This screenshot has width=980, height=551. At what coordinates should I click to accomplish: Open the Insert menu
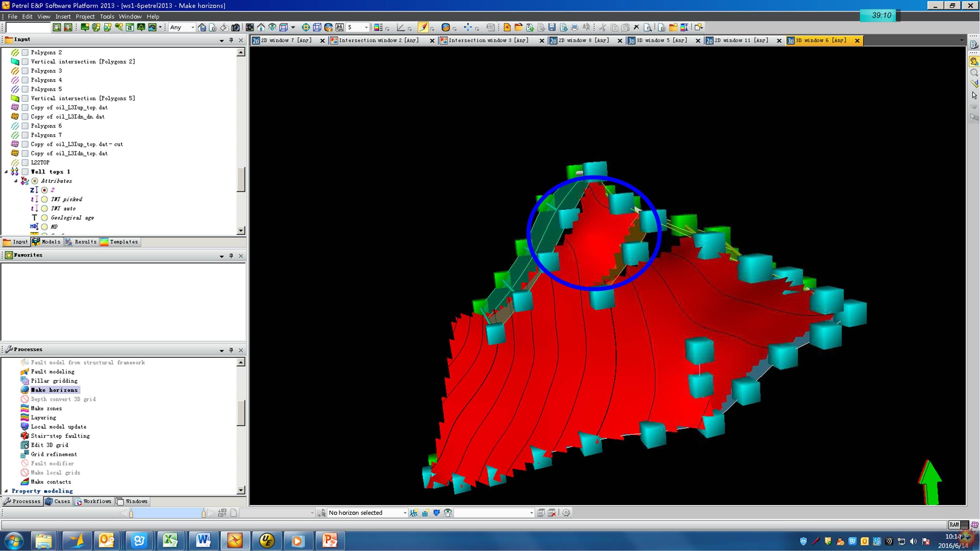pos(63,16)
